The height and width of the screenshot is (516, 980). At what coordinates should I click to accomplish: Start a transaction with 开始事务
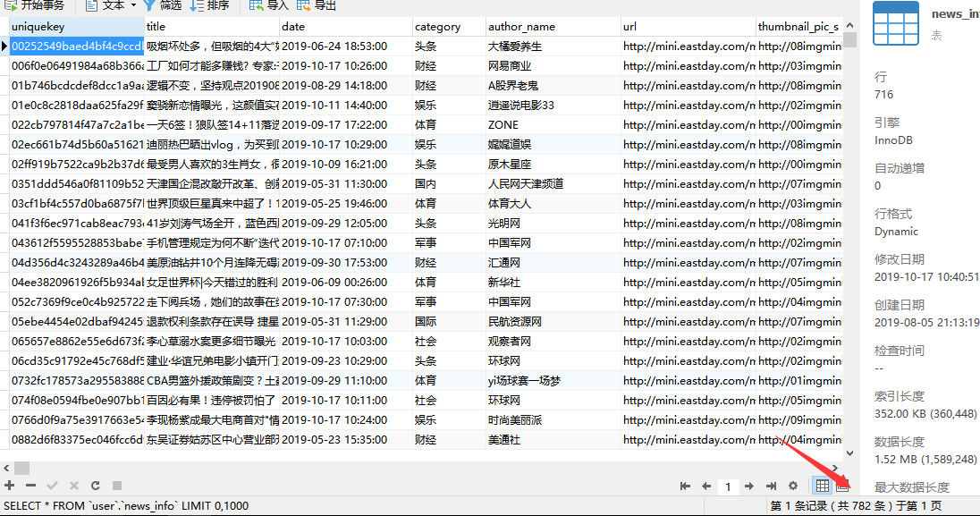(x=36, y=5)
